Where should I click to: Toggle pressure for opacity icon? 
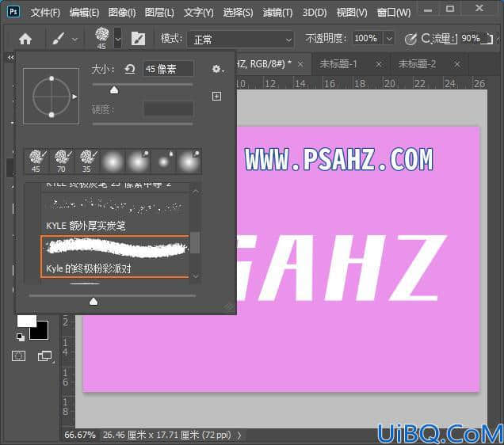pos(410,39)
